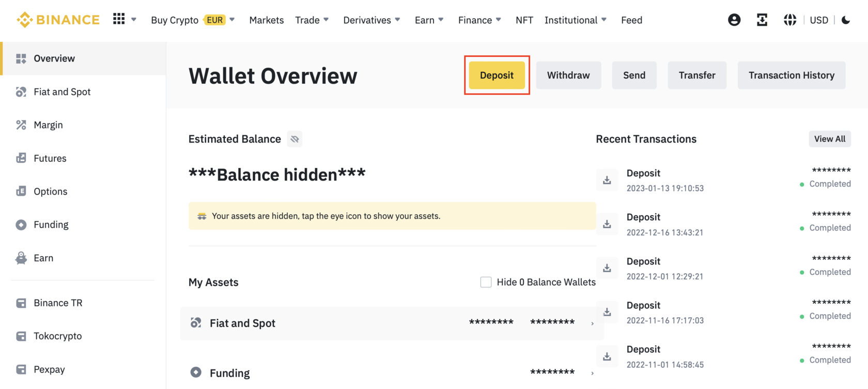Select the EUR currency badge
868x389 pixels.
pos(215,20)
